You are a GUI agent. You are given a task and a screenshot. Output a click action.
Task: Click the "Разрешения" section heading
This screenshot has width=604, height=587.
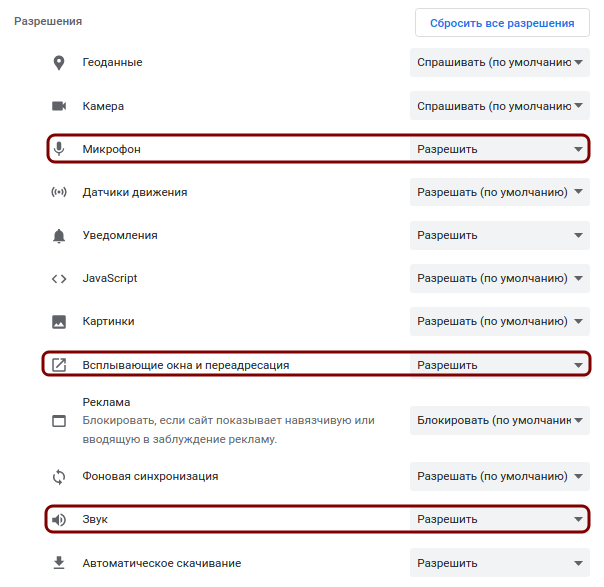pyautogui.click(x=48, y=21)
